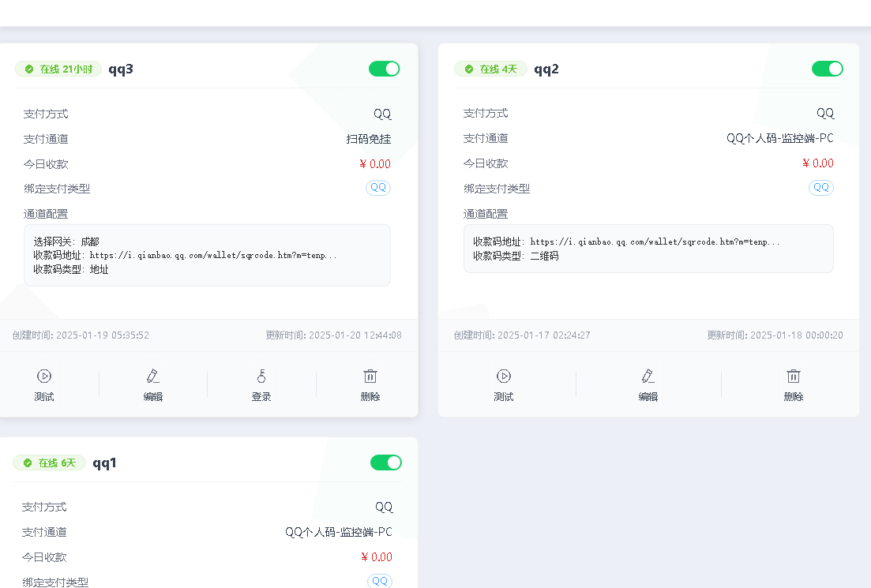Screen dimensions: 871x588
Task: Click the edit pencil icon on qq3 card
Action: click(x=152, y=376)
